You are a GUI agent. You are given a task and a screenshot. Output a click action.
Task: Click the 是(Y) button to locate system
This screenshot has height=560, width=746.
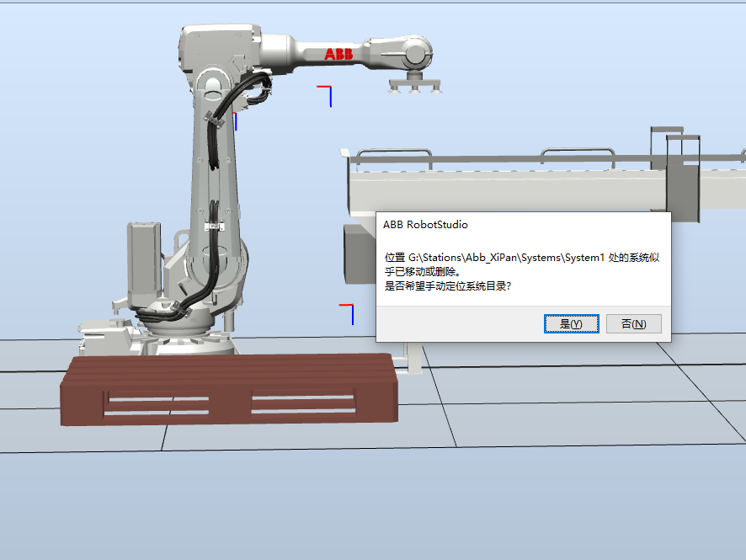(x=571, y=324)
